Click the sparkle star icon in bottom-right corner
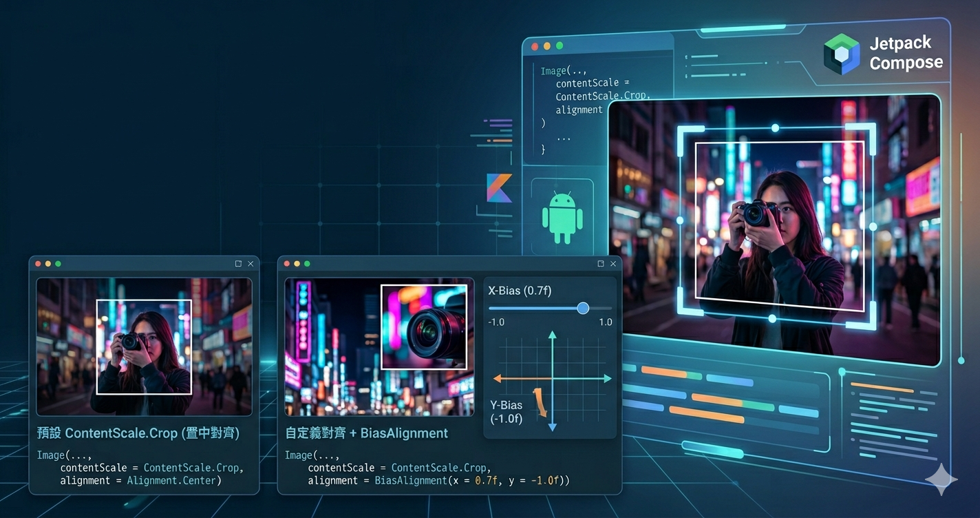The width and height of the screenshot is (980, 518). [941, 479]
